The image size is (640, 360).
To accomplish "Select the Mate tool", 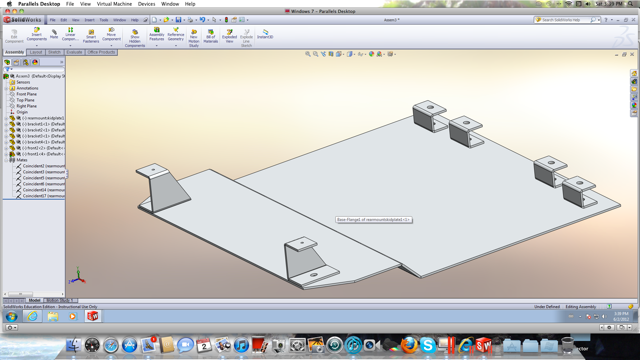I will pos(54,34).
